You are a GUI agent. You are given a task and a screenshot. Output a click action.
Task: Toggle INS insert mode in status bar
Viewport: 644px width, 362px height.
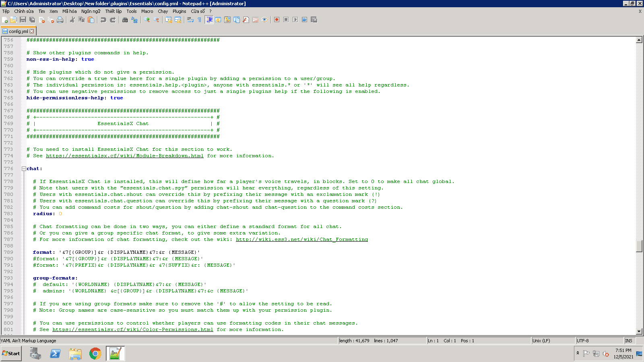(630, 341)
